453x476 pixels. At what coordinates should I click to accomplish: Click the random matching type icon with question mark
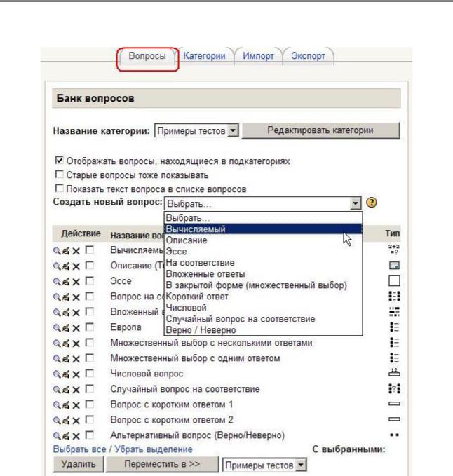[394, 388]
